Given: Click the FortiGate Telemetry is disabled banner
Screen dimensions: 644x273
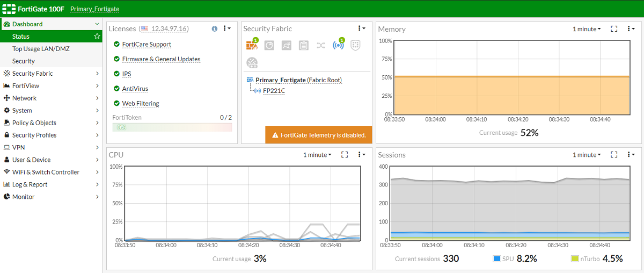Looking at the screenshot, I should [319, 135].
